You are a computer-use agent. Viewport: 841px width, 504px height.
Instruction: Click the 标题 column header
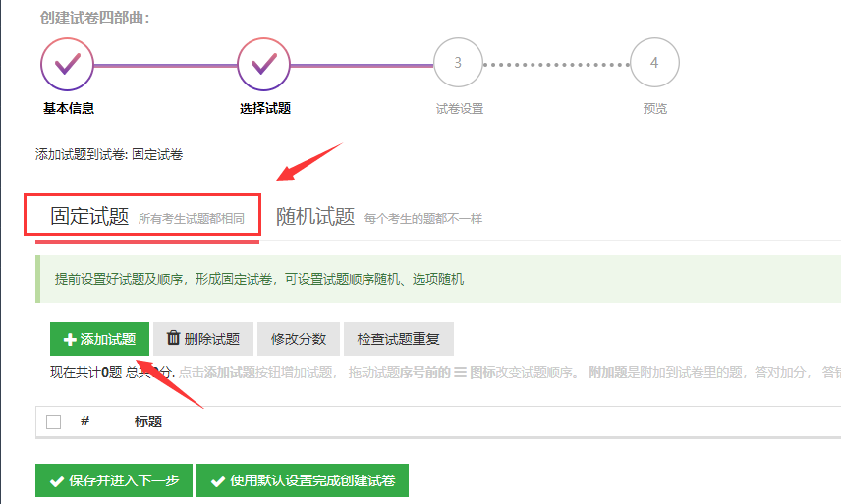pos(148,421)
